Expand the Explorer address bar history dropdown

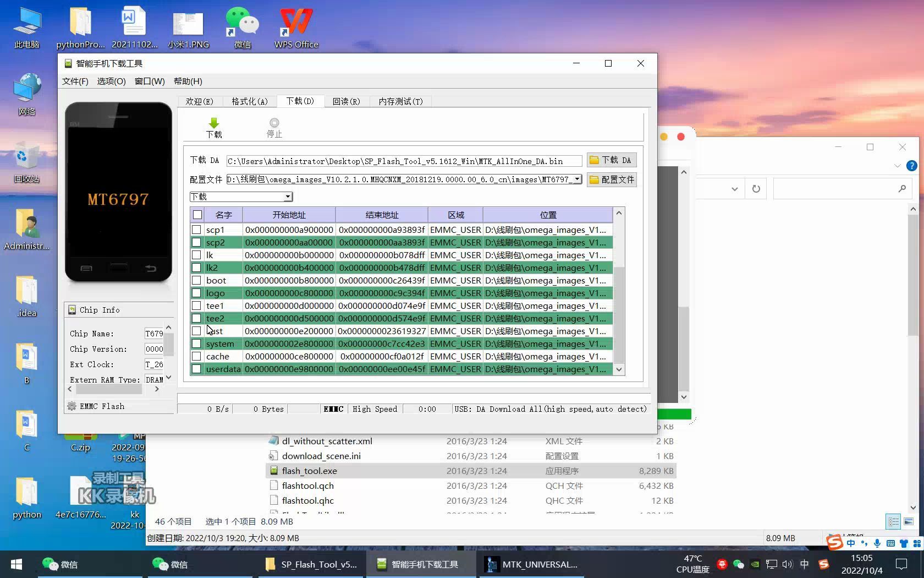pos(734,189)
